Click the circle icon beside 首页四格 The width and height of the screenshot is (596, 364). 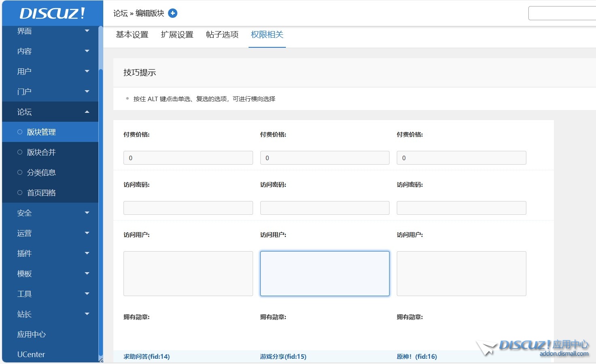coord(19,193)
